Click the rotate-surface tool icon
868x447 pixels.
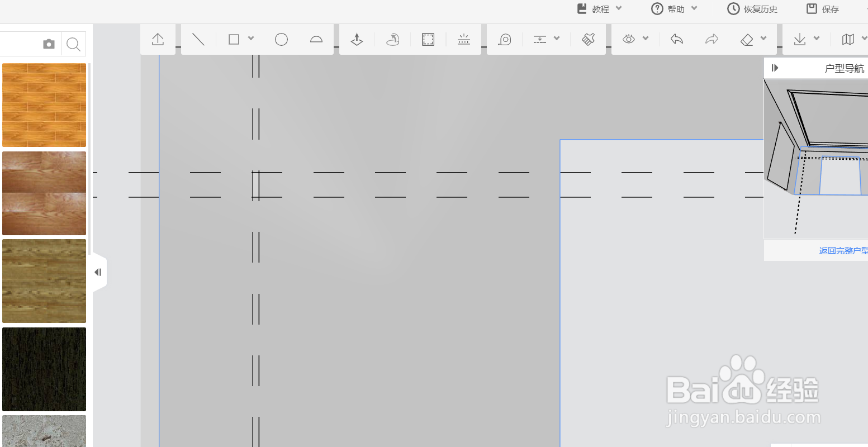(x=393, y=39)
